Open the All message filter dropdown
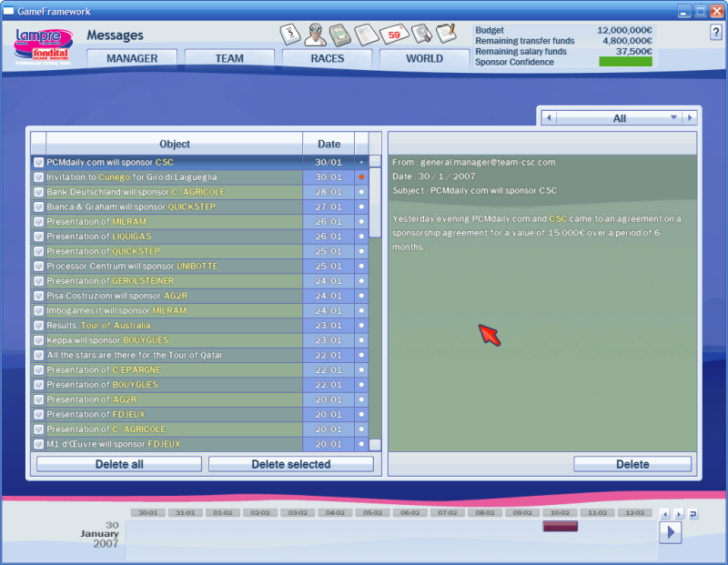This screenshot has width=728, height=565. click(620, 118)
